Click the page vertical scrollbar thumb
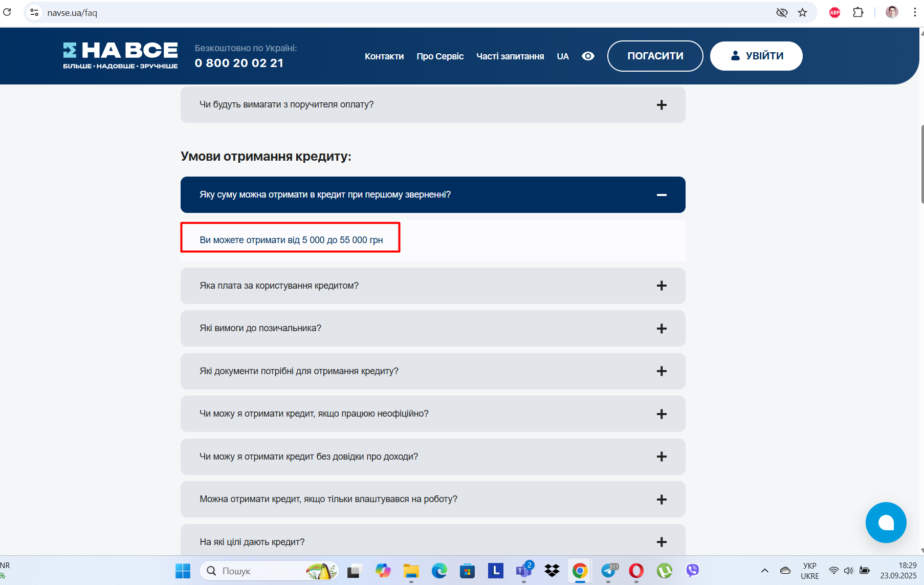The height and width of the screenshot is (585, 924). pos(922,164)
